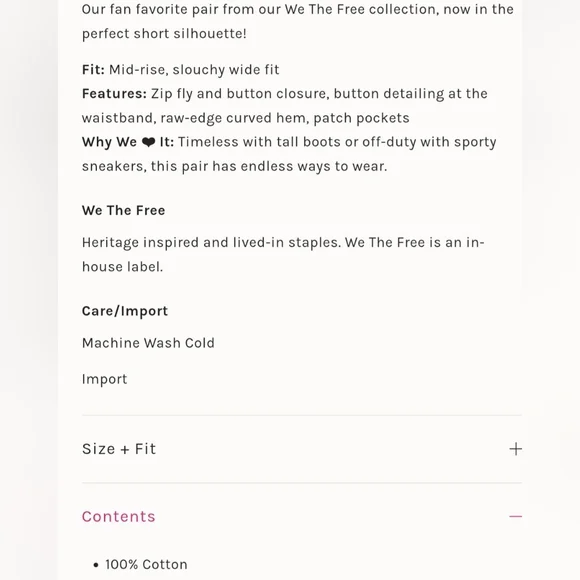This screenshot has width=580, height=580.
Task: Click the sneakers, endless ways to wear sentence
Action: pyautogui.click(x=235, y=166)
